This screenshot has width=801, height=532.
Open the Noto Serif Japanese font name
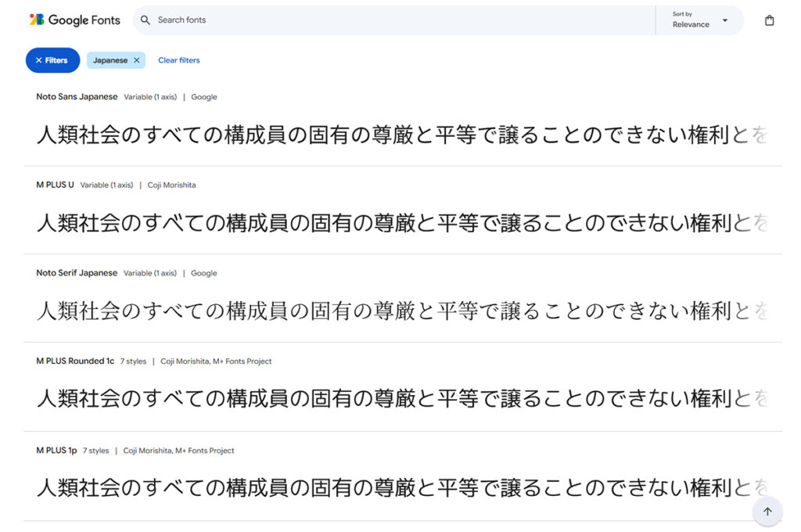(x=77, y=273)
